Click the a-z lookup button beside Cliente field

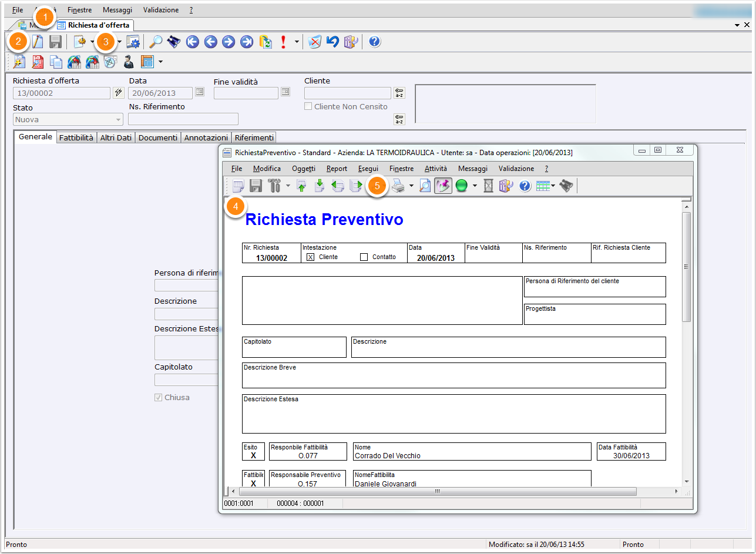click(x=399, y=93)
